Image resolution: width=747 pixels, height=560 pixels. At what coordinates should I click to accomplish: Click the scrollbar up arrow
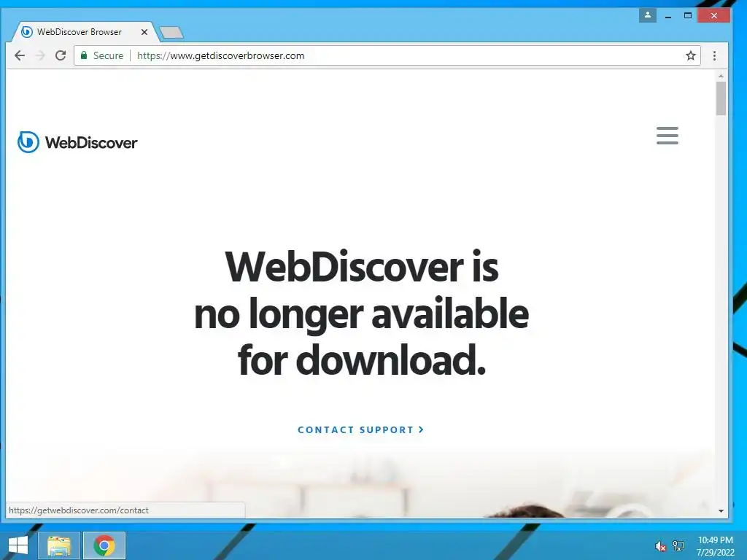[721, 76]
